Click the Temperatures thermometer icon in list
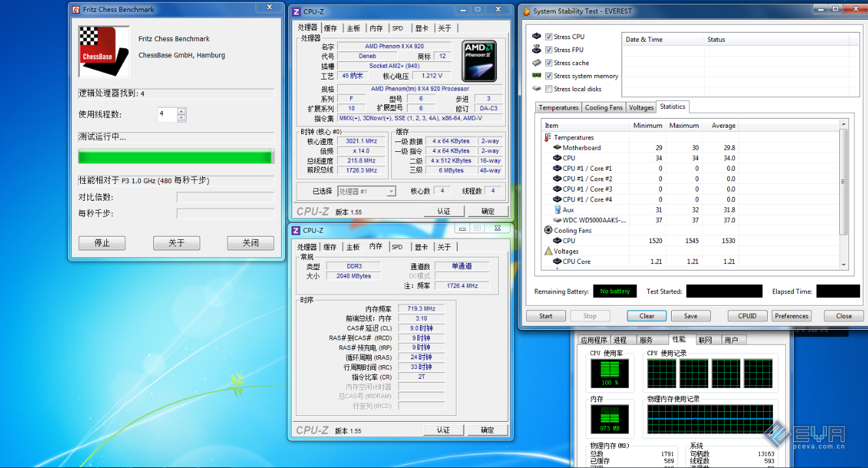Image resolution: width=868 pixels, height=468 pixels. (548, 138)
